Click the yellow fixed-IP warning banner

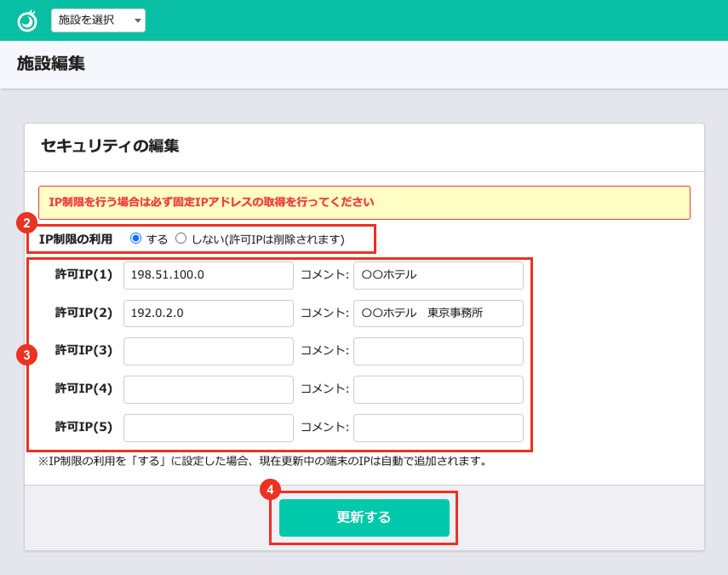click(x=364, y=203)
